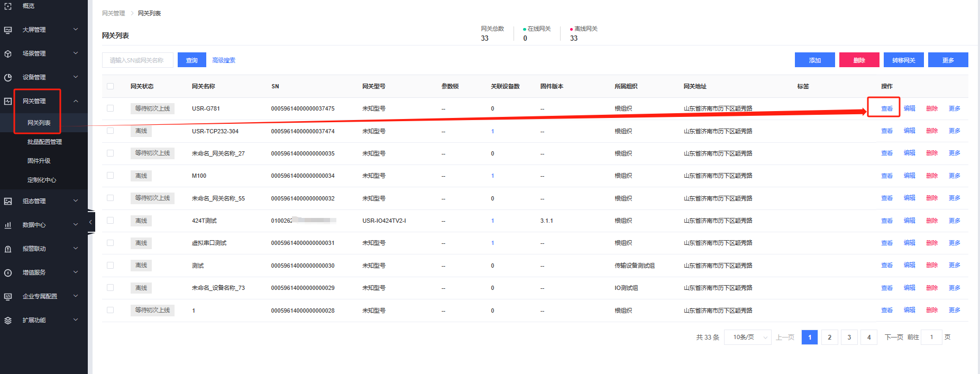Click the 场景管理 cube icon in sidebar

(8, 54)
